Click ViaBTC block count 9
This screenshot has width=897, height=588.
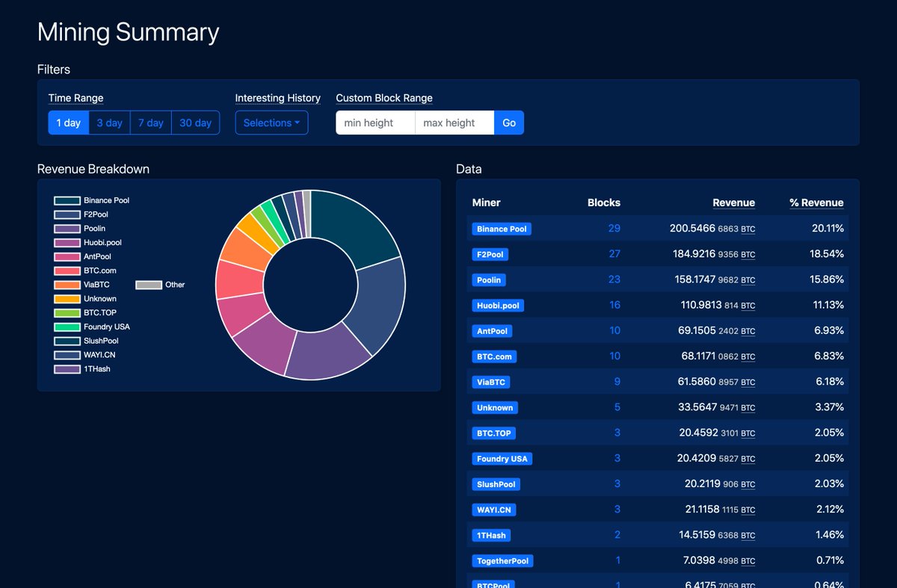click(x=617, y=381)
